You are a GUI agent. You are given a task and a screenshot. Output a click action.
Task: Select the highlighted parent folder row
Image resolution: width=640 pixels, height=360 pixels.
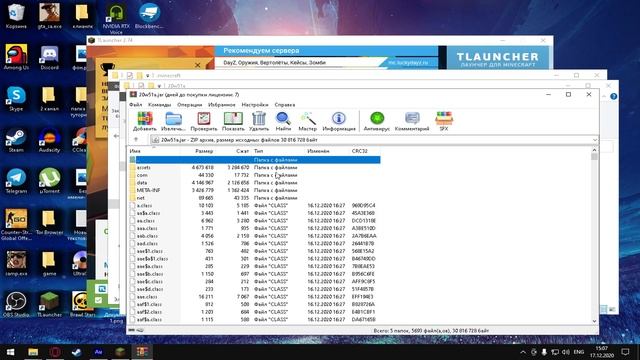pyautogui.click(x=255, y=160)
